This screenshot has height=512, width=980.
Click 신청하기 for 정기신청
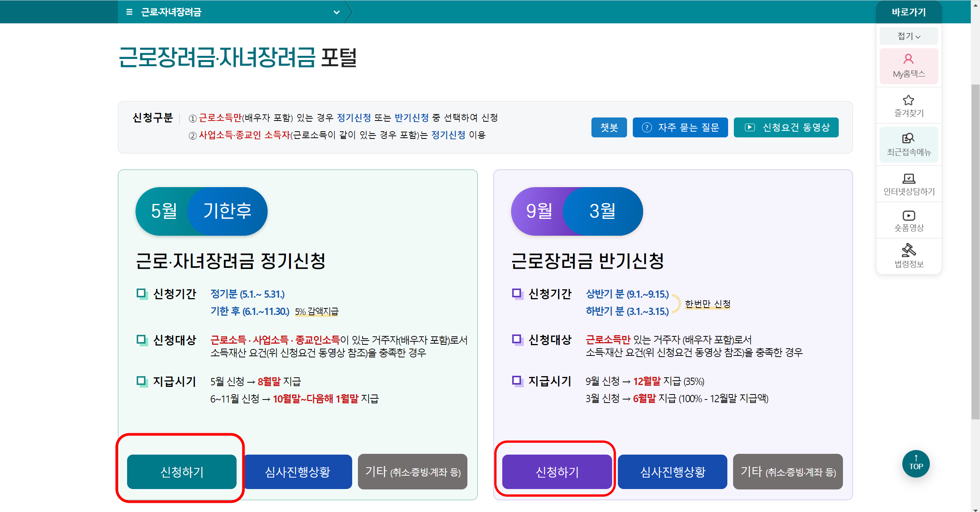pos(182,472)
